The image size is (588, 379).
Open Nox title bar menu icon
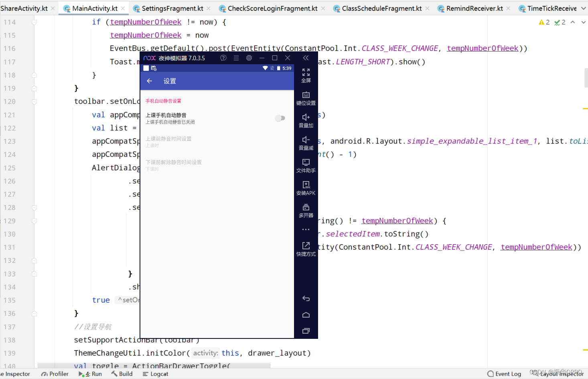pos(236,58)
